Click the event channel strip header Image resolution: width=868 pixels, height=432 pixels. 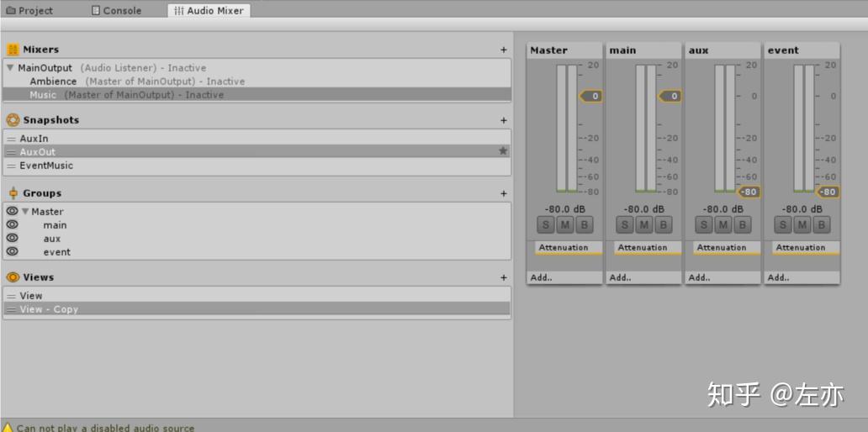[x=802, y=50]
